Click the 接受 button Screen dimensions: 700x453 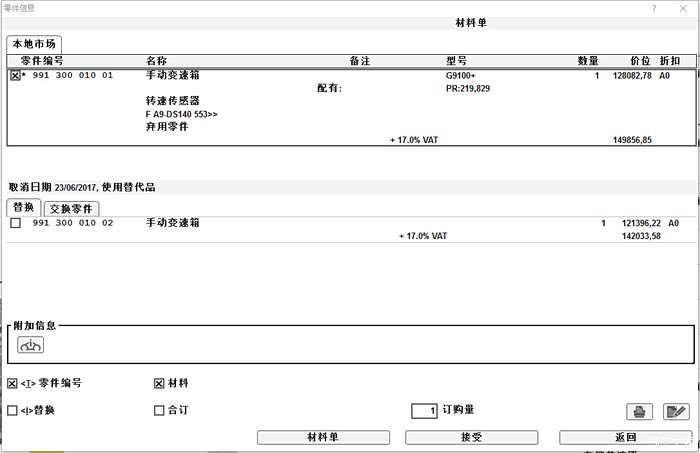[471, 437]
